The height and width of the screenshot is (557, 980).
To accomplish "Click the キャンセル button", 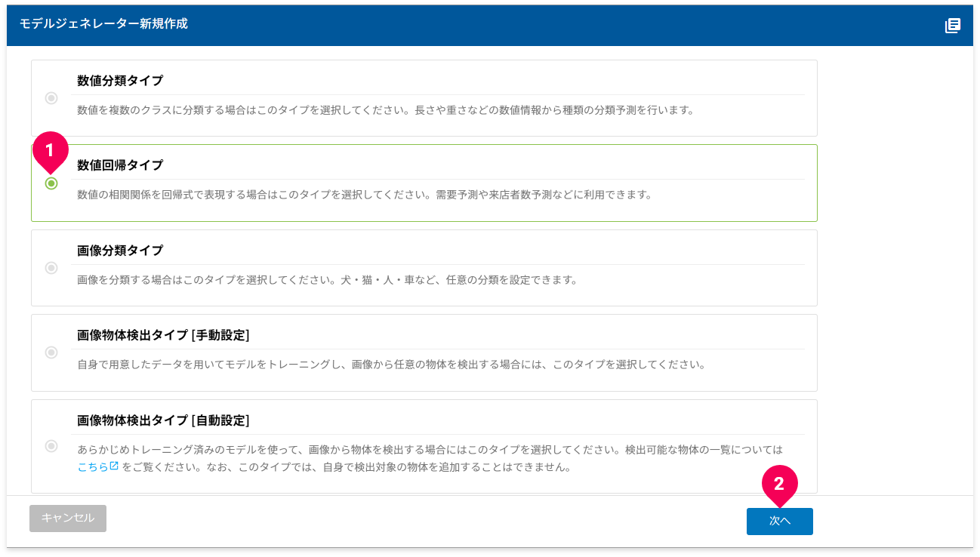I will [x=68, y=519].
